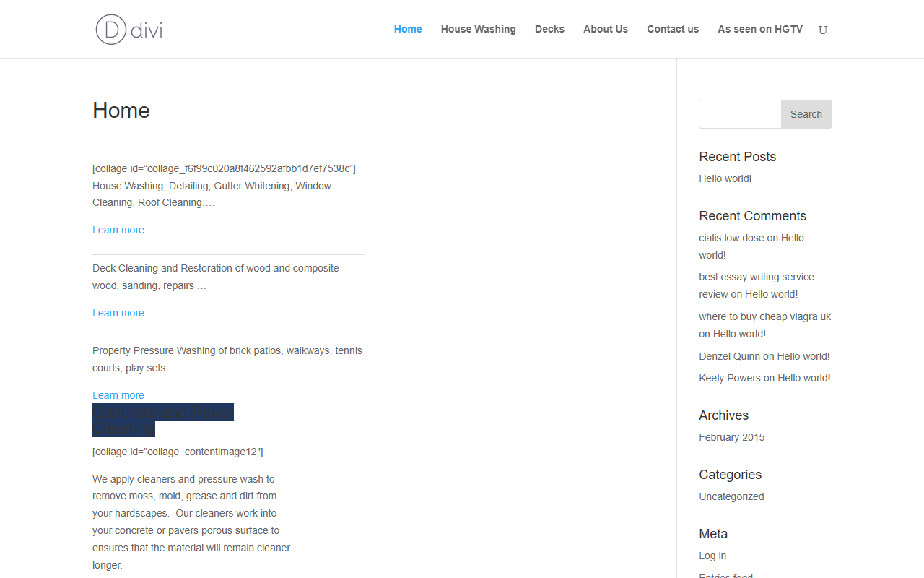The width and height of the screenshot is (924, 578).
Task: Open Hello world! link beside Denzel Quinn
Action: pyautogui.click(x=803, y=356)
